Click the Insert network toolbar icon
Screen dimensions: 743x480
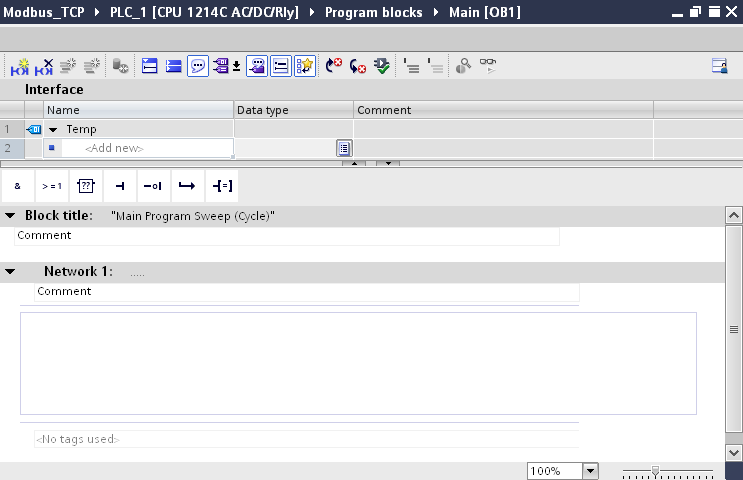pyautogui.click(x=20, y=66)
